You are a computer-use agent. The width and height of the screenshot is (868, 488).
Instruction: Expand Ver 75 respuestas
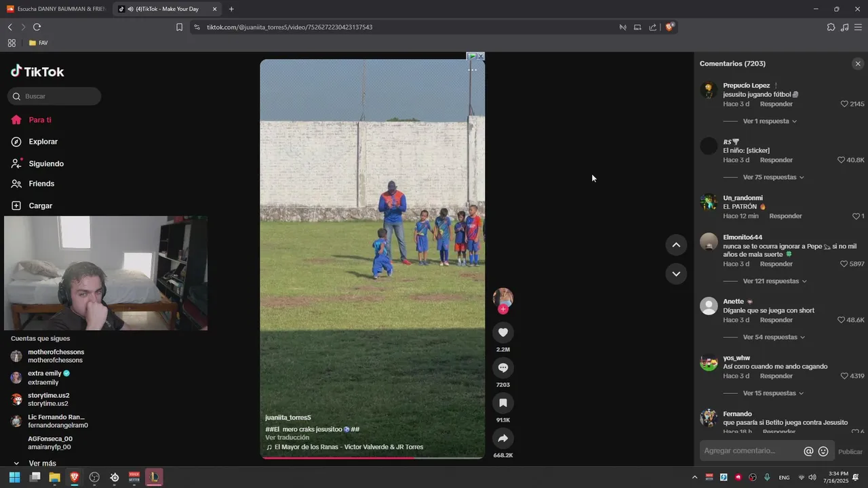point(773,178)
